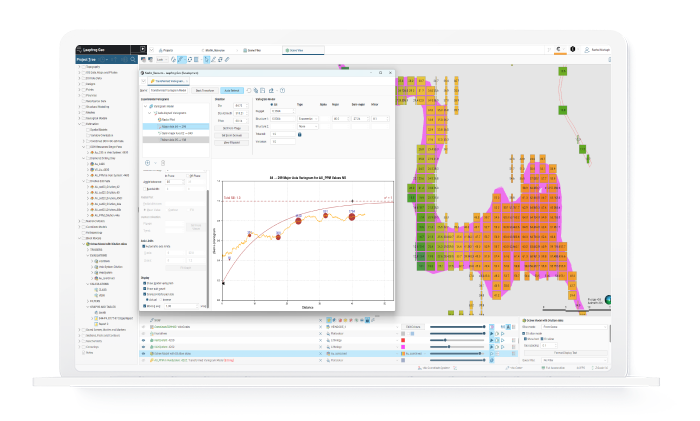Collapse the Axis Aligned Variogram node
The height and width of the screenshot is (421, 700).
(x=150, y=113)
